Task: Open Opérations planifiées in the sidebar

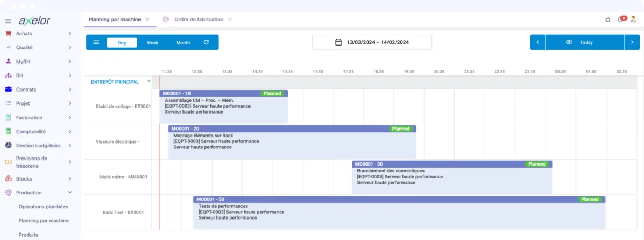Action: tap(43, 206)
